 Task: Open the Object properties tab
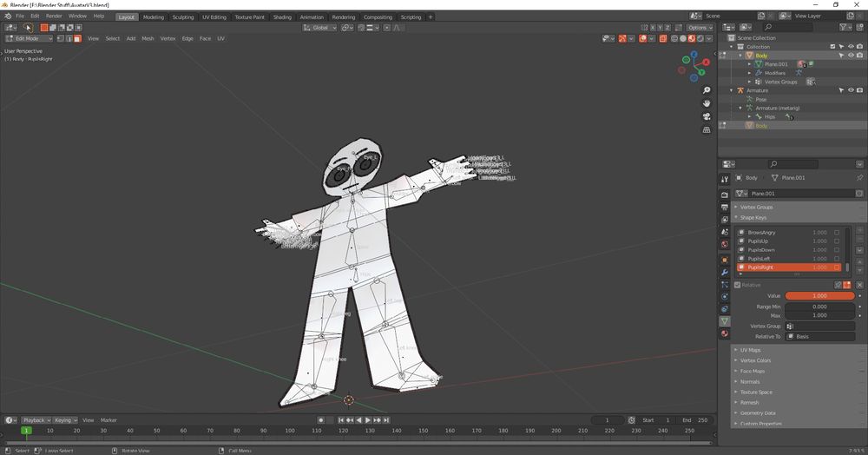725,260
